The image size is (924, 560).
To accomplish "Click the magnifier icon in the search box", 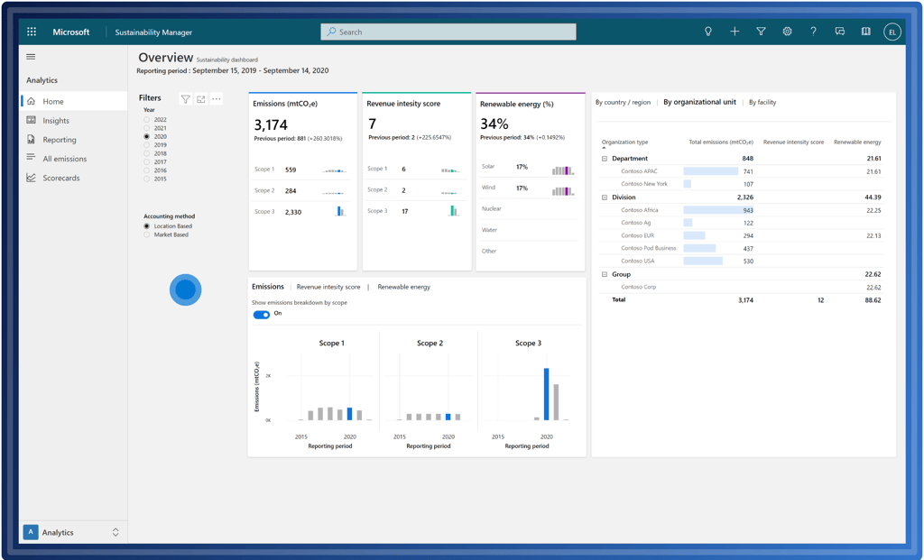I will point(332,32).
